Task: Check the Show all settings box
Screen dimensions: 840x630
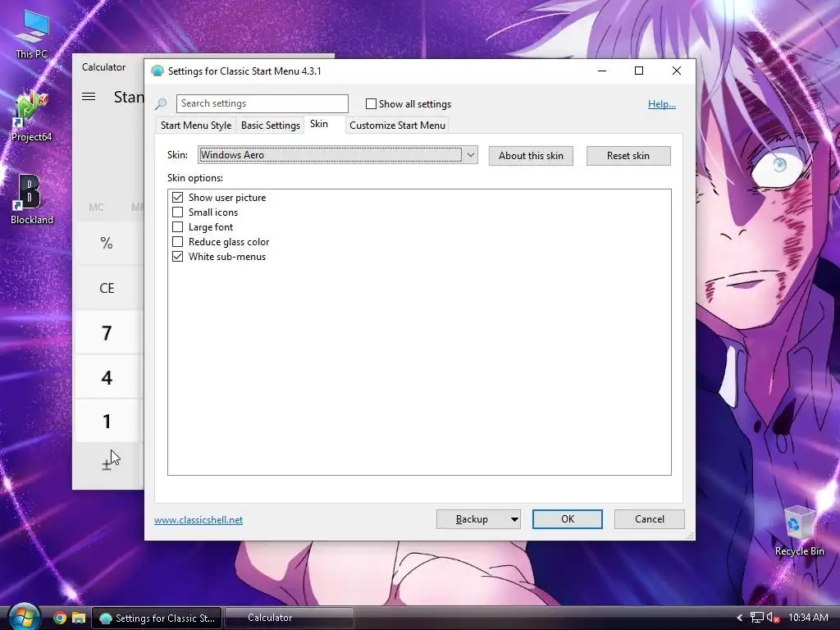Action: [371, 104]
